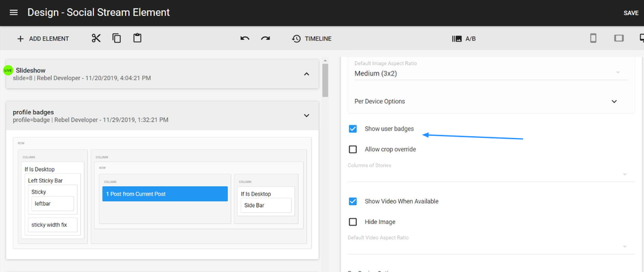Expand Per Device Options section
Screen dimensions: 644x272
pyautogui.click(x=614, y=101)
